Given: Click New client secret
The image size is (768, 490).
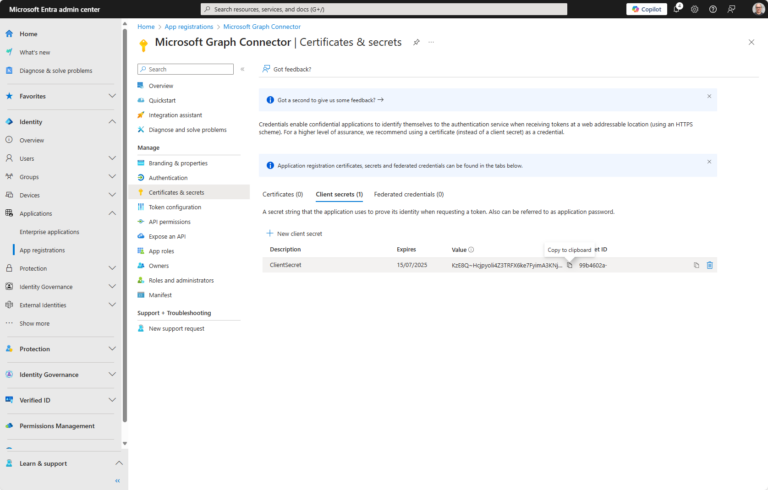Looking at the screenshot, I should [294, 234].
